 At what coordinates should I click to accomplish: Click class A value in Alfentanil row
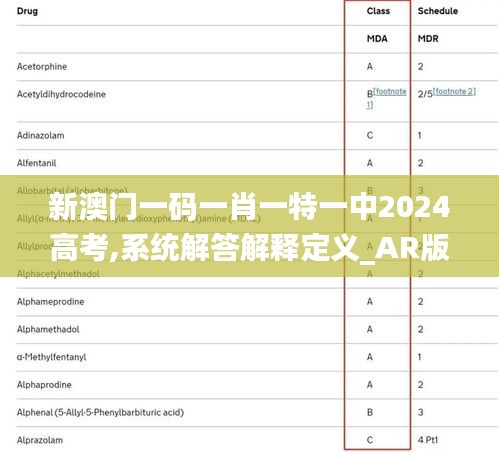coord(370,163)
